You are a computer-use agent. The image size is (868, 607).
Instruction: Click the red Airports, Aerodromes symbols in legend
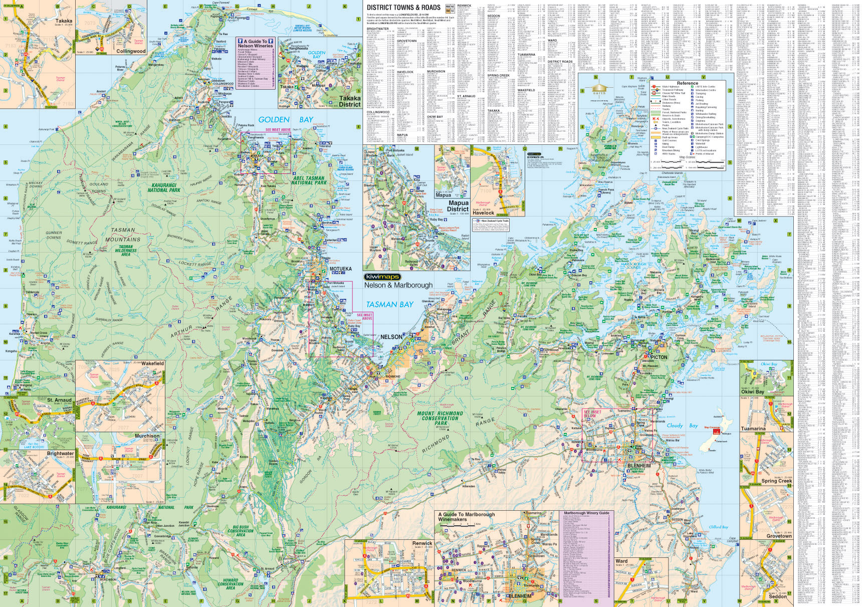(656, 119)
